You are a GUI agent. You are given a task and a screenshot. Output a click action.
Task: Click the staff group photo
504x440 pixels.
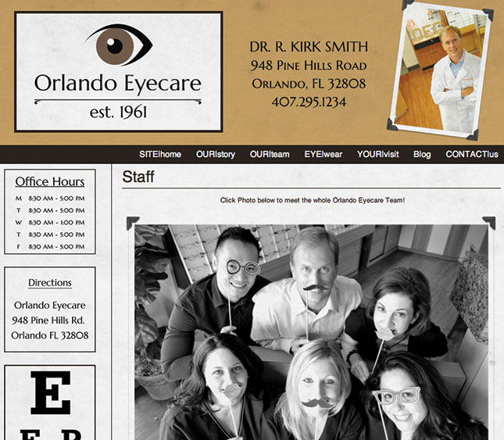coord(311,331)
